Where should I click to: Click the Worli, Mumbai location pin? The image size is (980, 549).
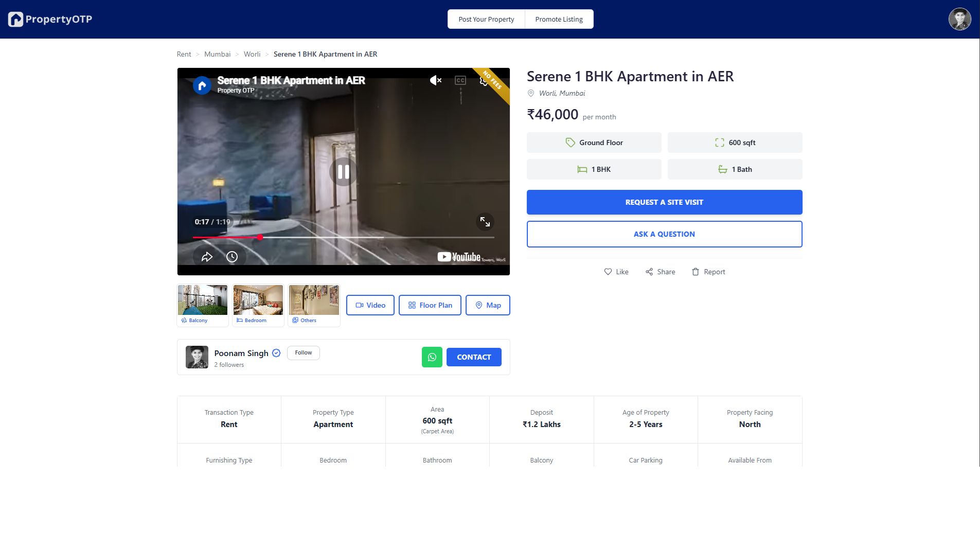pos(531,93)
